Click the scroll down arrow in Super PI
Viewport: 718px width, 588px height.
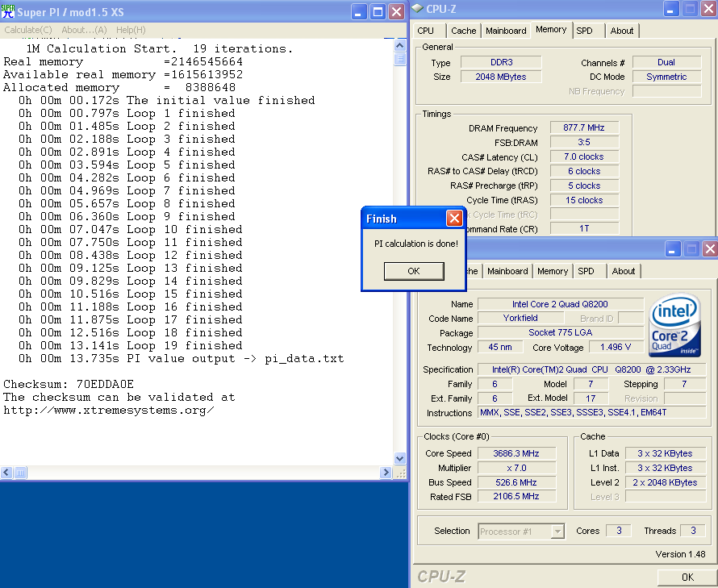[400, 458]
